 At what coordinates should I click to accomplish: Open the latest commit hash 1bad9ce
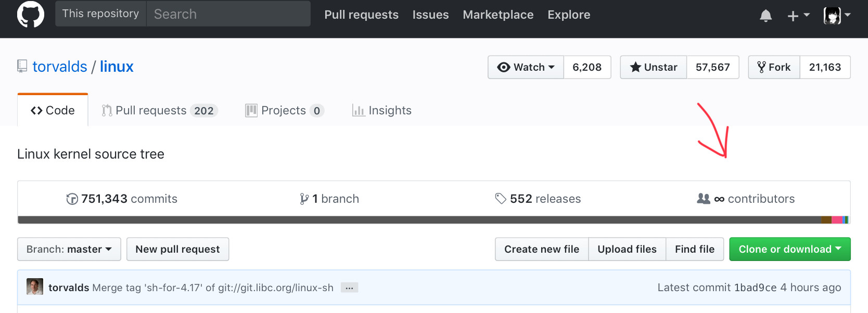click(755, 288)
